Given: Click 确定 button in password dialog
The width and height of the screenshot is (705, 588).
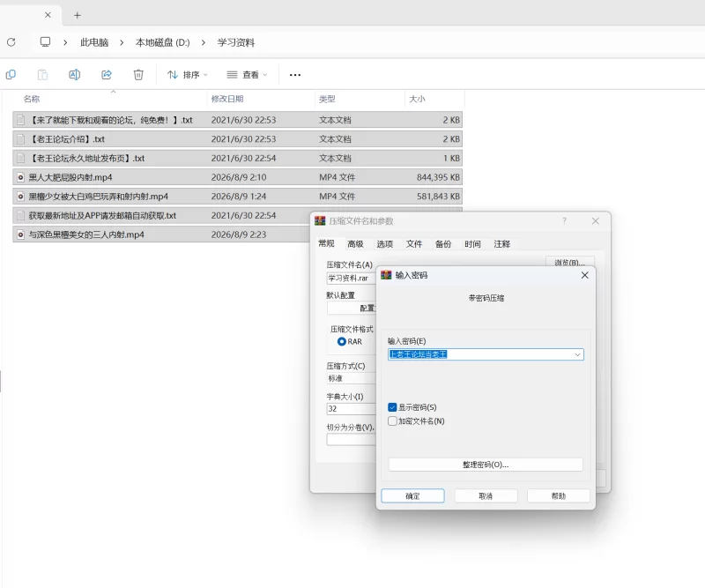Looking at the screenshot, I should click(412, 495).
